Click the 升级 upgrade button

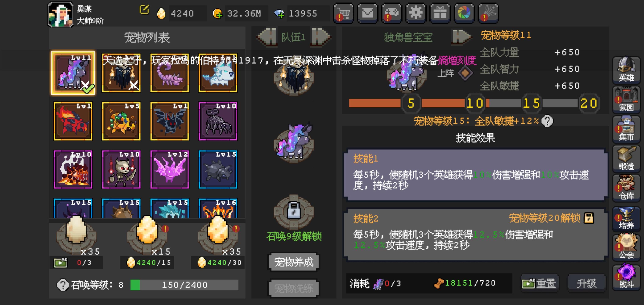[x=587, y=283]
